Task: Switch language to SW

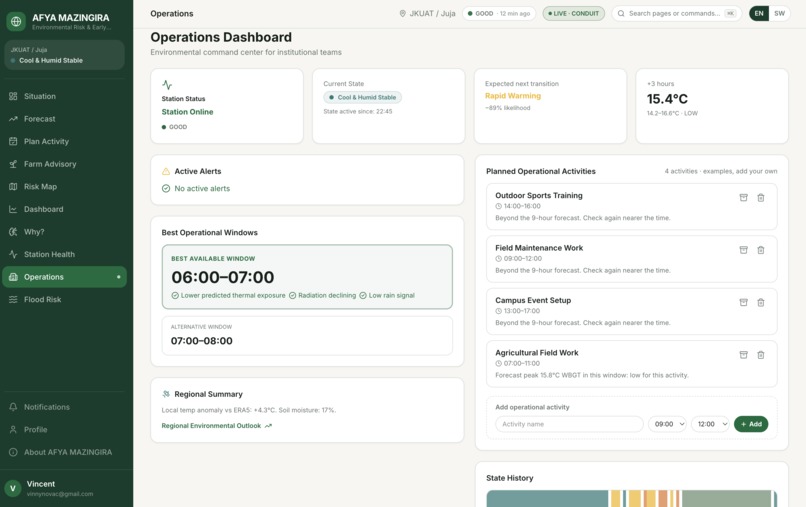Action: coord(780,13)
